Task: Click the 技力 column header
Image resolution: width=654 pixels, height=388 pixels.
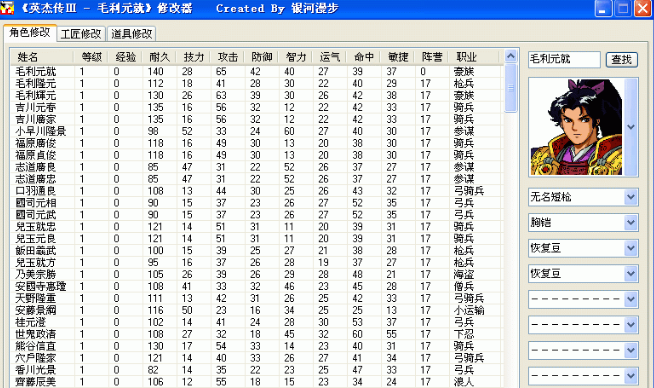Action: coord(193,57)
